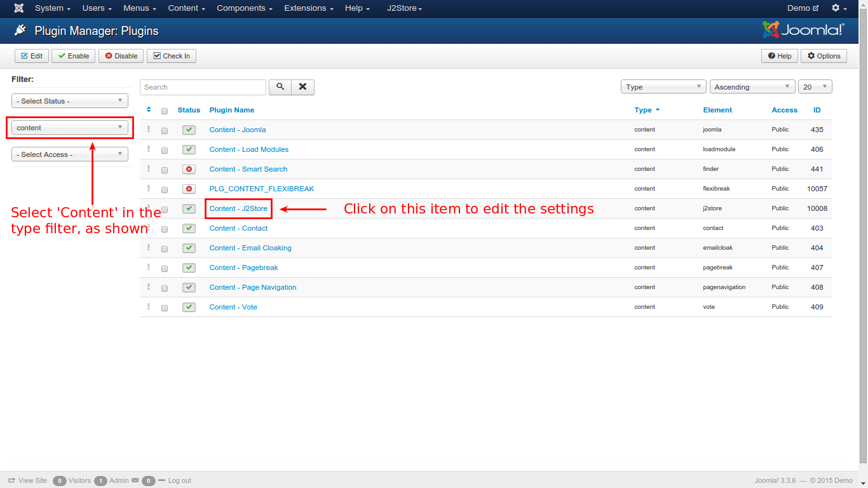Check the box for Content - Vote
This screenshot has height=488, width=868.
click(165, 308)
